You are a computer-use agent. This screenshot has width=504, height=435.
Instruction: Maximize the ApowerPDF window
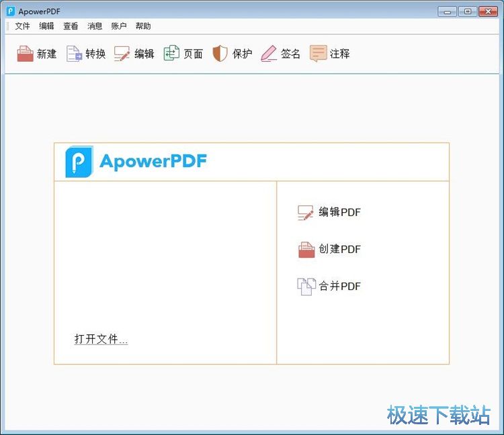(468, 11)
